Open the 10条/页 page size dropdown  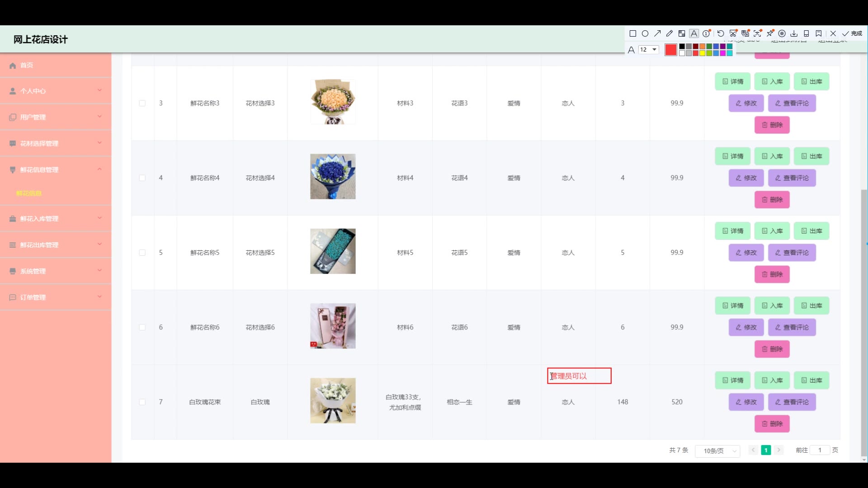click(718, 451)
